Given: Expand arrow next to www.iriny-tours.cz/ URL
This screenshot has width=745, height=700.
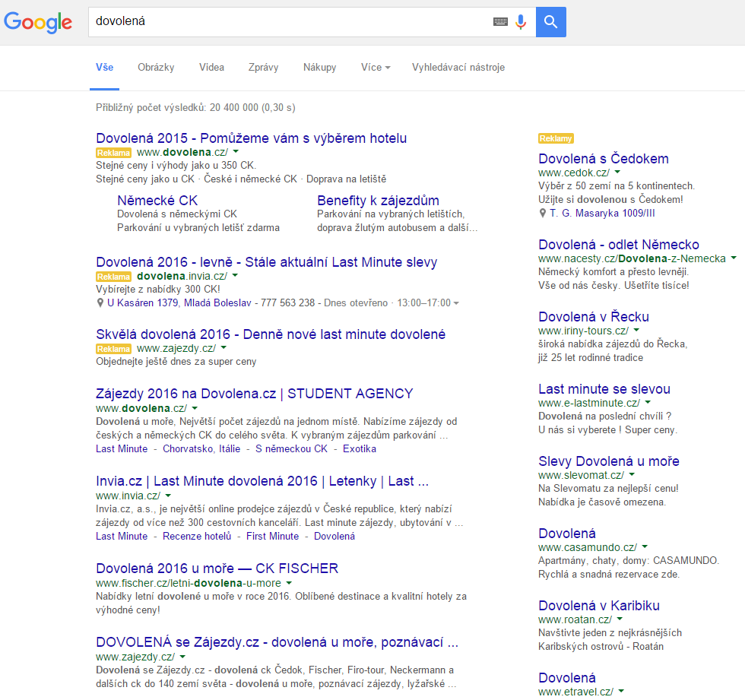Looking at the screenshot, I should pos(637,330).
